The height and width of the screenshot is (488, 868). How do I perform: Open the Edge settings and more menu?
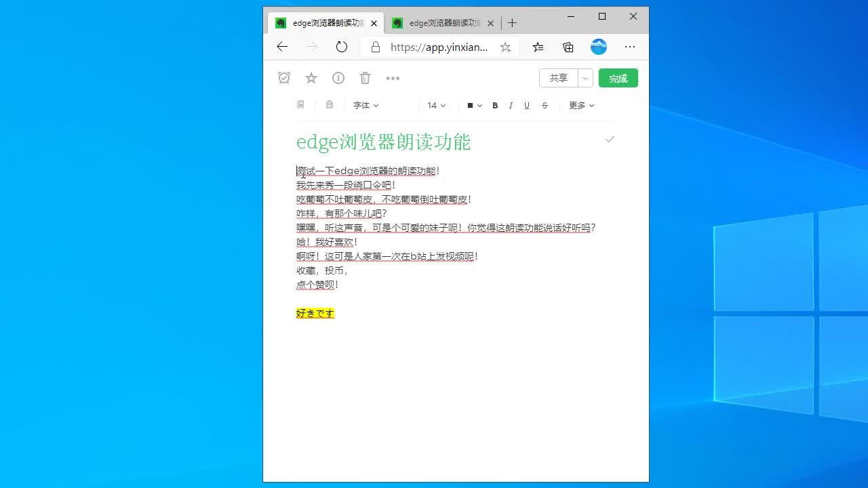coord(630,47)
